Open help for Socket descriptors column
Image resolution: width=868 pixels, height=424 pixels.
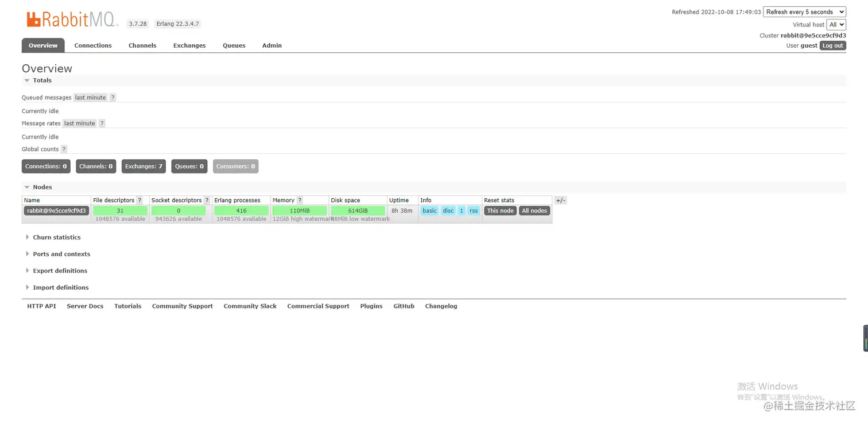[x=207, y=201]
